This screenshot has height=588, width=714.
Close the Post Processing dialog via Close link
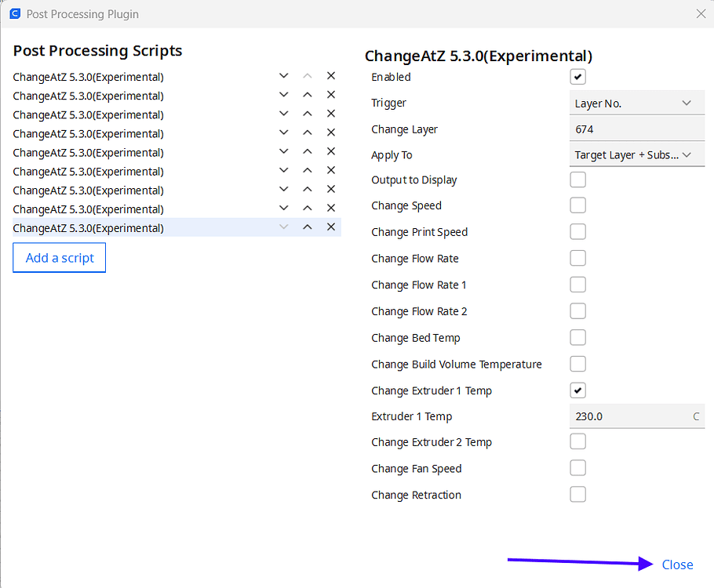pos(677,564)
